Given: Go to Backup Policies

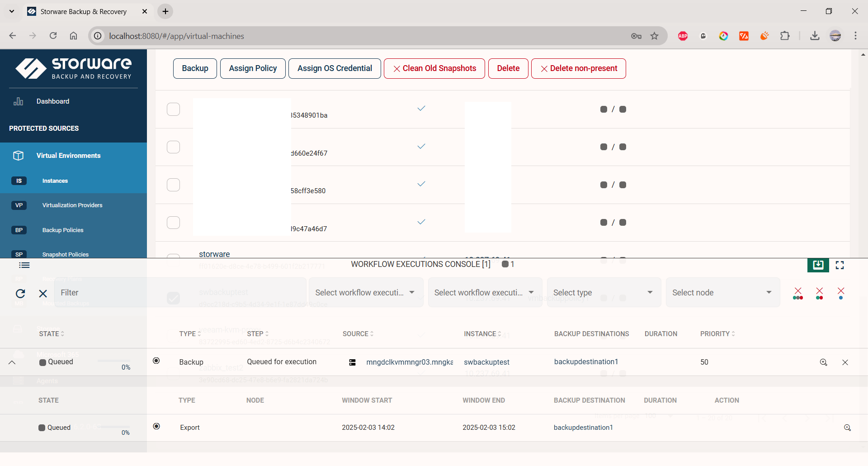Looking at the screenshot, I should pos(63,230).
